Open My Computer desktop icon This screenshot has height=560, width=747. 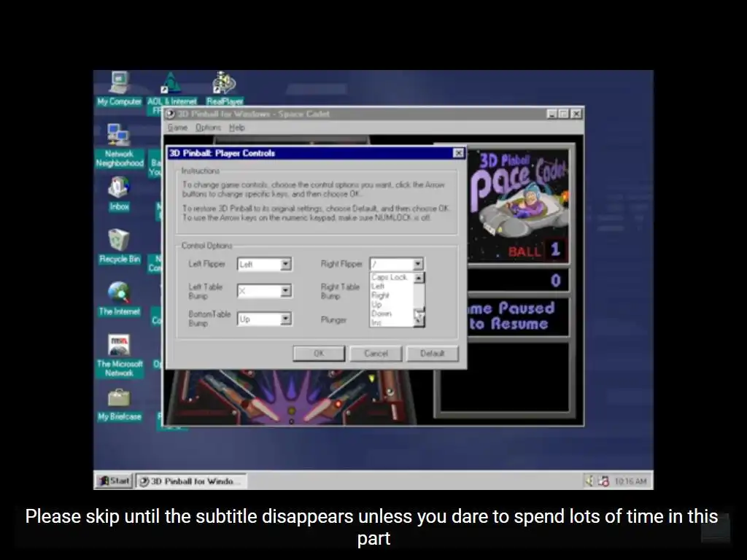(119, 88)
